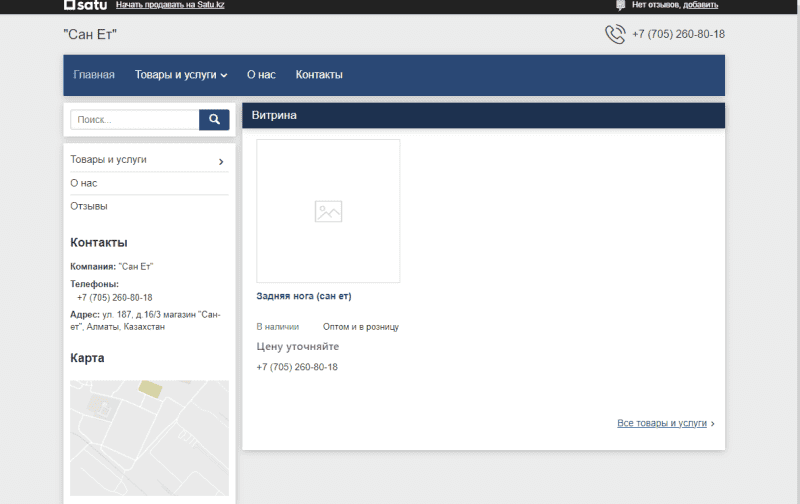800x504 pixels.
Task: Click the magnifier search button
Action: pyautogui.click(x=214, y=120)
